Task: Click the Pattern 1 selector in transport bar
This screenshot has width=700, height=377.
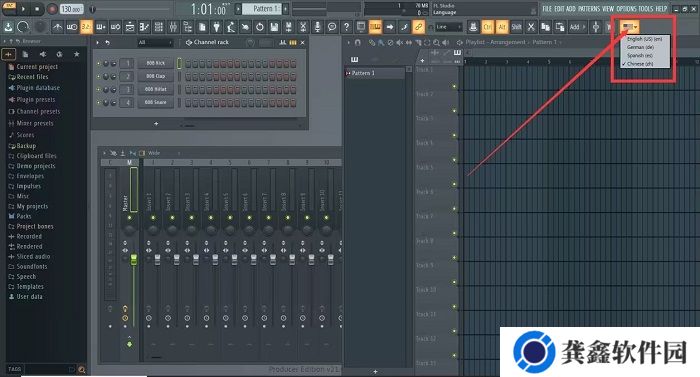Action: pos(262,9)
